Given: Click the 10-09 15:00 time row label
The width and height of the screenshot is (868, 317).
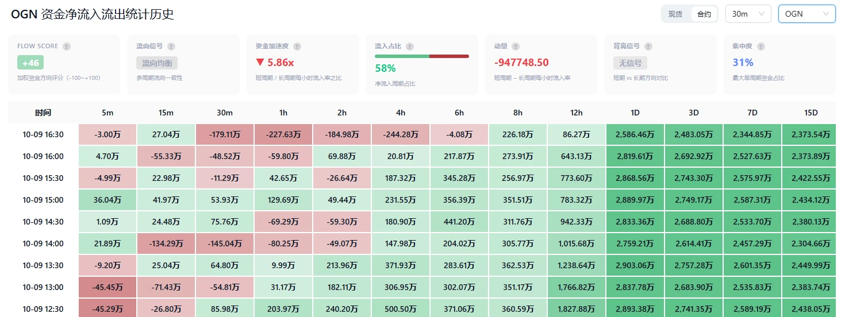Looking at the screenshot, I should [43, 200].
